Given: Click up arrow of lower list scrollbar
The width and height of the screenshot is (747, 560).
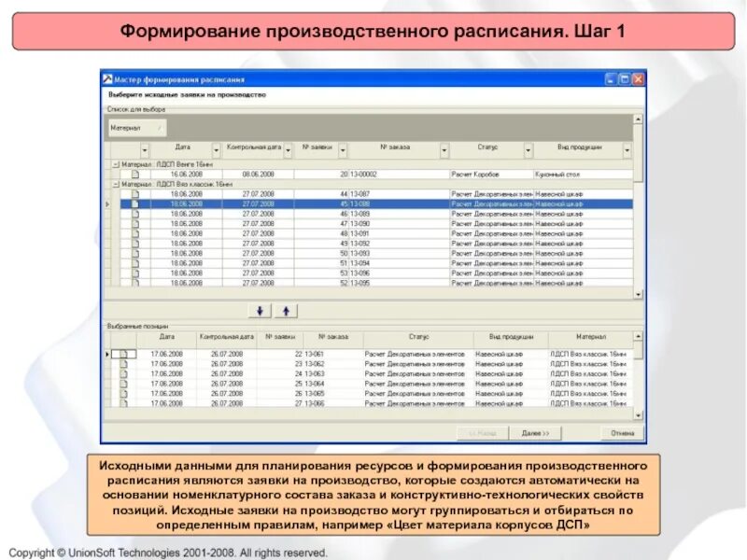Looking at the screenshot, I should 638,337.
